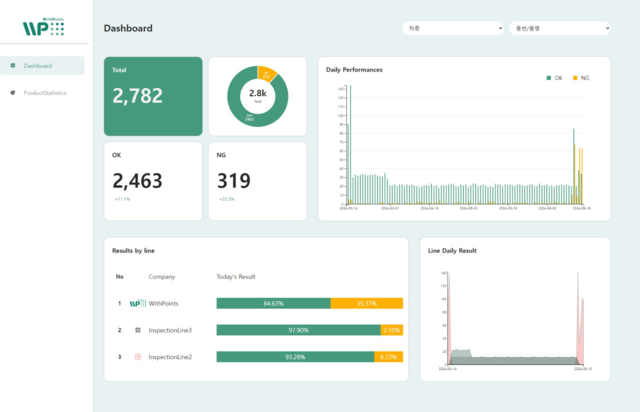Select the green Total 2,782 card

pos(153,95)
